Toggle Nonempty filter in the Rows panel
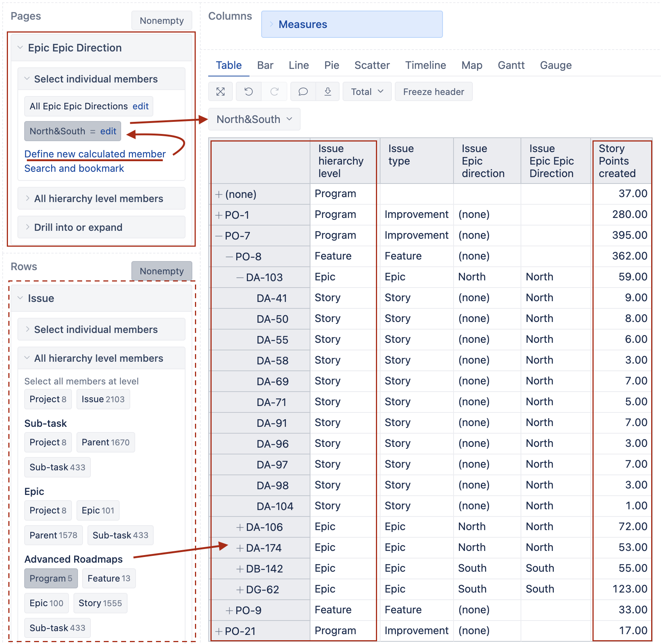 (162, 271)
